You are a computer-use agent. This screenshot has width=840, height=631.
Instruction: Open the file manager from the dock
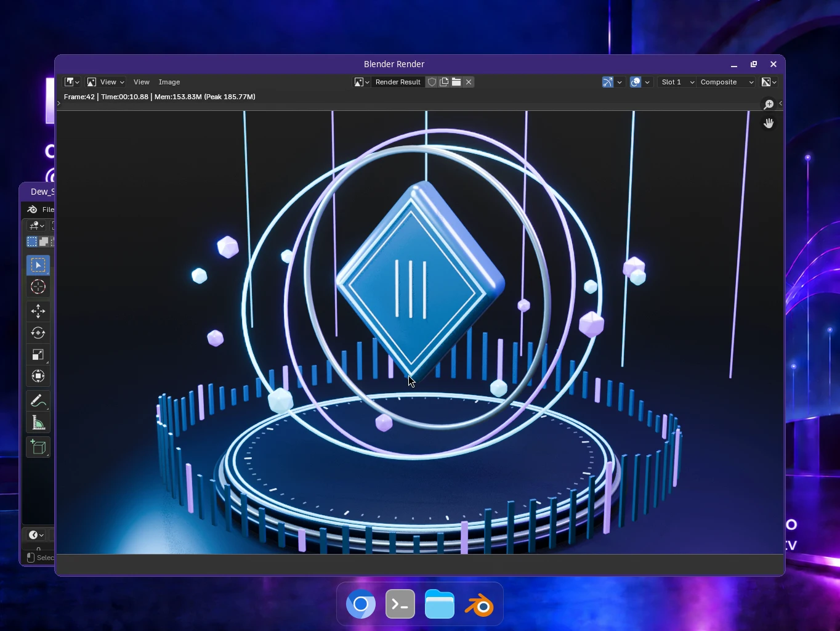(x=440, y=604)
